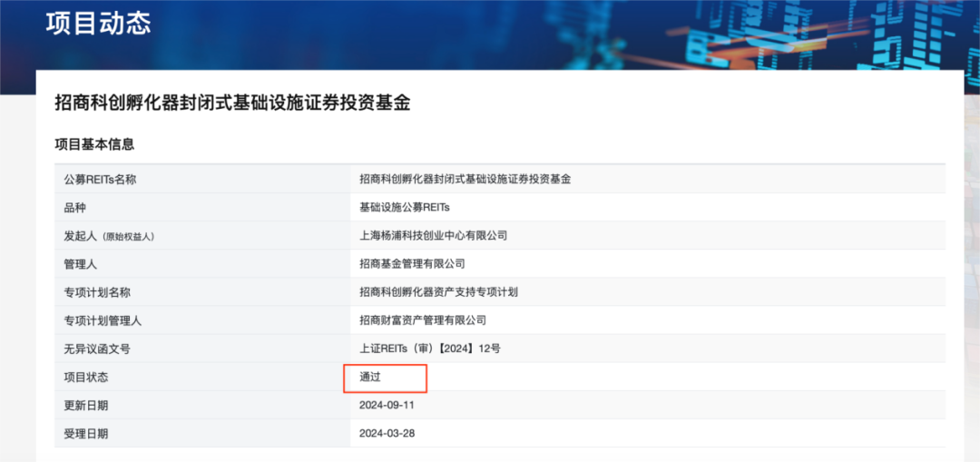
Task: Select 上证REITs（审）【2024】12号 value
Action: click(x=430, y=349)
